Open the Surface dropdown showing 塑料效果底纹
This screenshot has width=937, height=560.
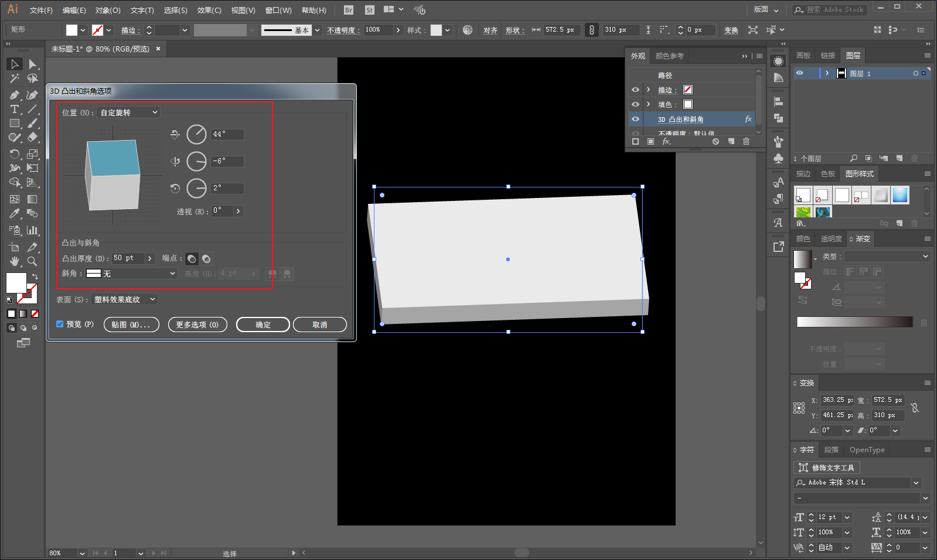click(124, 299)
